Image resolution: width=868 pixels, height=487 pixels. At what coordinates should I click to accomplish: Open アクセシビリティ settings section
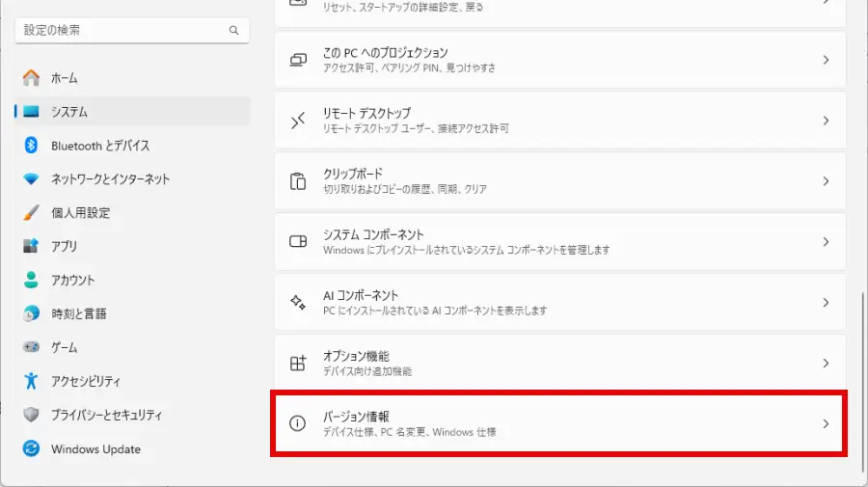133,381
